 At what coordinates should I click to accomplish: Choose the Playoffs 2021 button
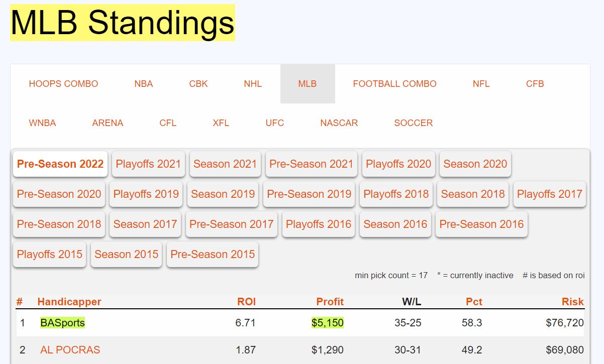pos(148,164)
